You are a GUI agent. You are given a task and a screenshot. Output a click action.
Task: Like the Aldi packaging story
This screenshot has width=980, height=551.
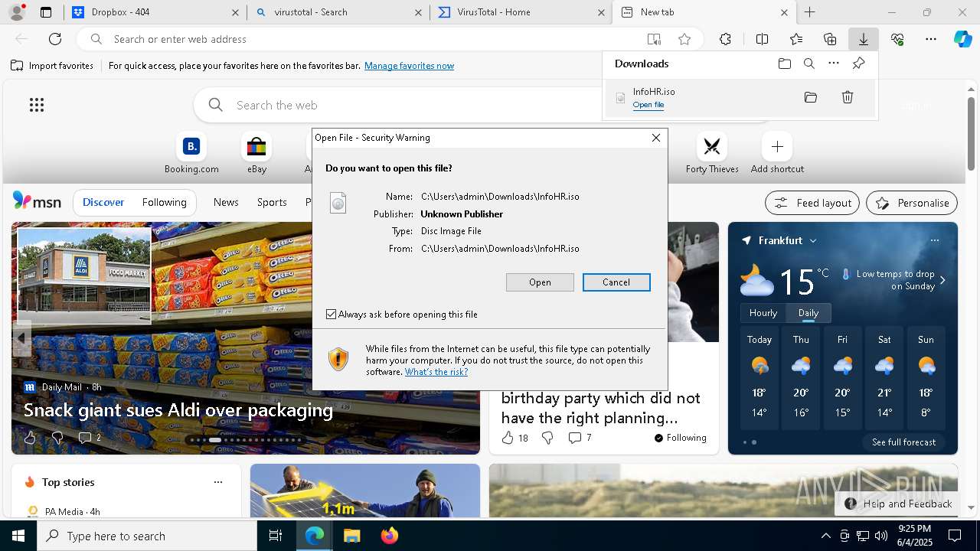coord(30,438)
